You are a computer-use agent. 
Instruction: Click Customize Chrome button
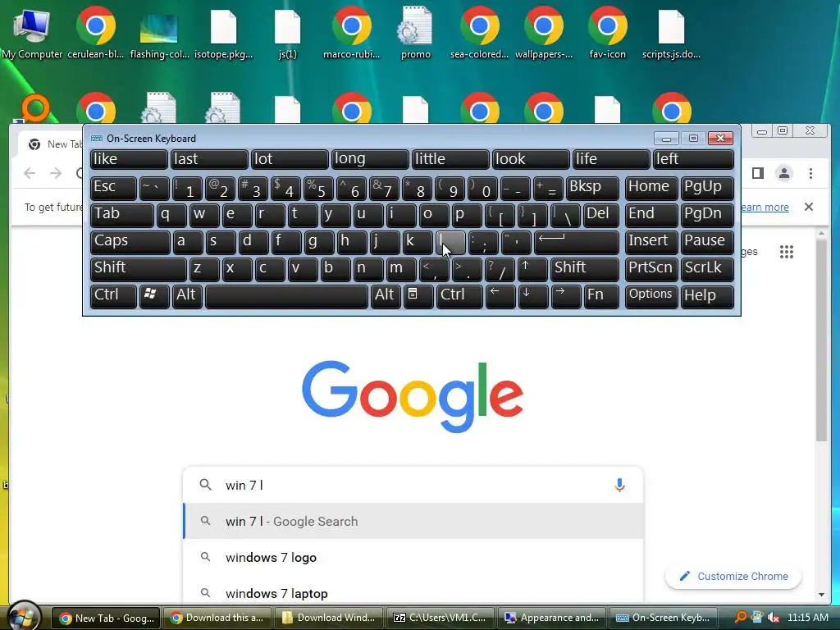[733, 576]
